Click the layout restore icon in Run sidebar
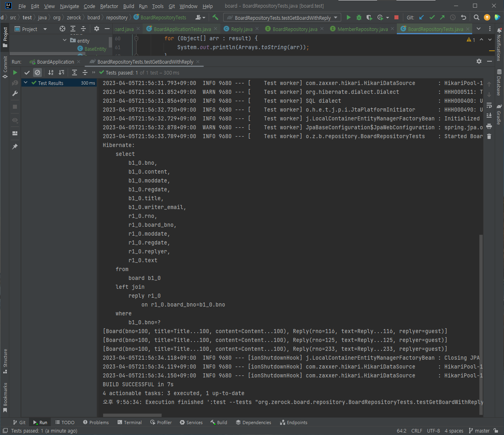504x435 pixels. pyautogui.click(x=15, y=133)
